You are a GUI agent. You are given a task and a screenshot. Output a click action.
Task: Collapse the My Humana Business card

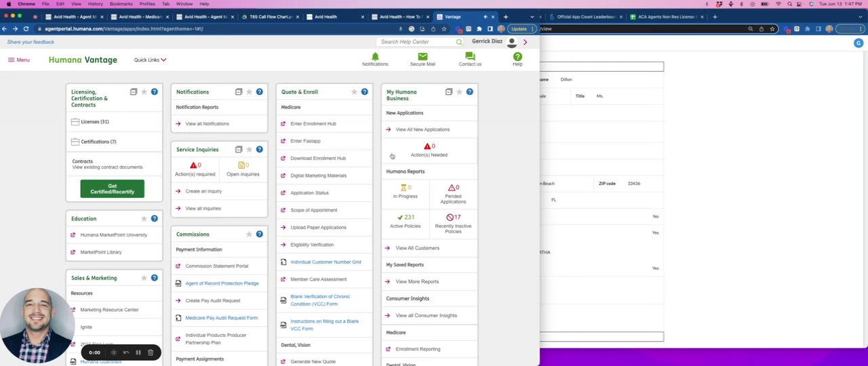tap(449, 91)
